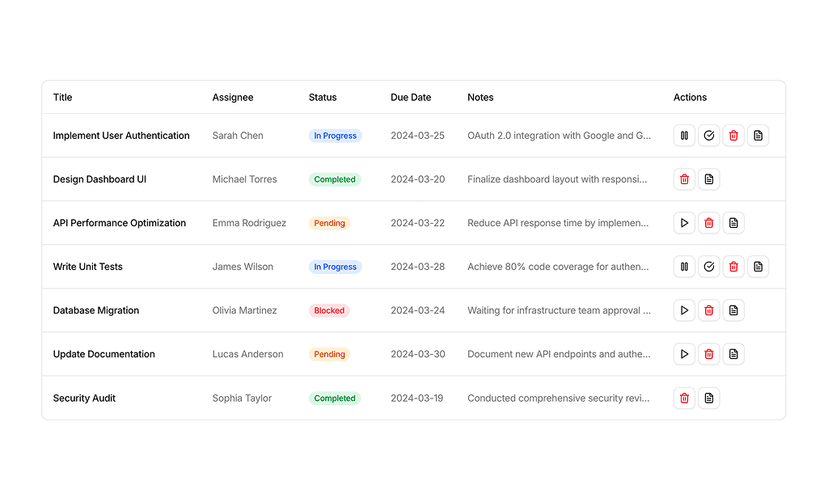Click the In Progress badge for Write Unit Tests
The width and height of the screenshot is (828, 501).
[x=335, y=267]
